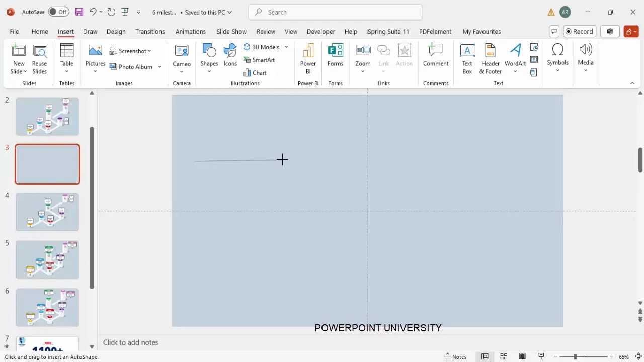Open the iSpring Suite 11 tab
This screenshot has height=362, width=644.
coord(387,31)
